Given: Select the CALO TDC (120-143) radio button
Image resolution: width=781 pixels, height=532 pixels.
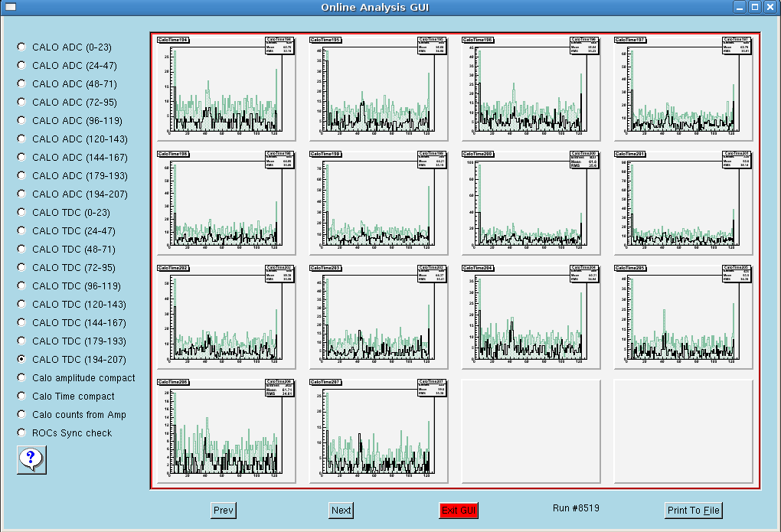Looking at the screenshot, I should tap(21, 305).
